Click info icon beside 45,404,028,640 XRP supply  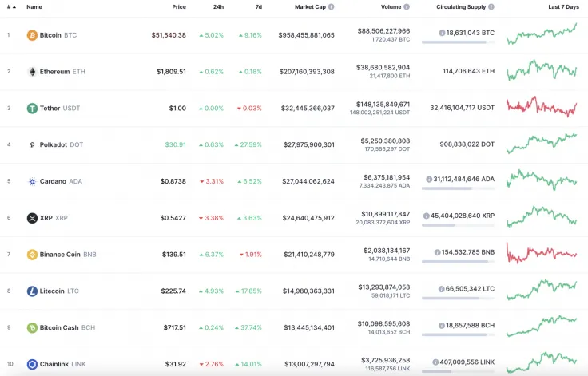pyautogui.click(x=427, y=216)
